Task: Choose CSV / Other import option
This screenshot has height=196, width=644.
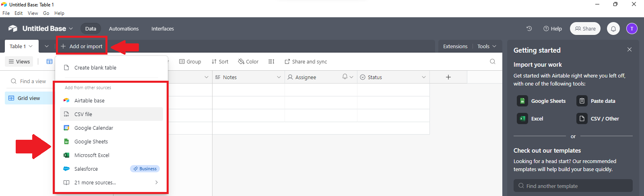Action: [598, 118]
